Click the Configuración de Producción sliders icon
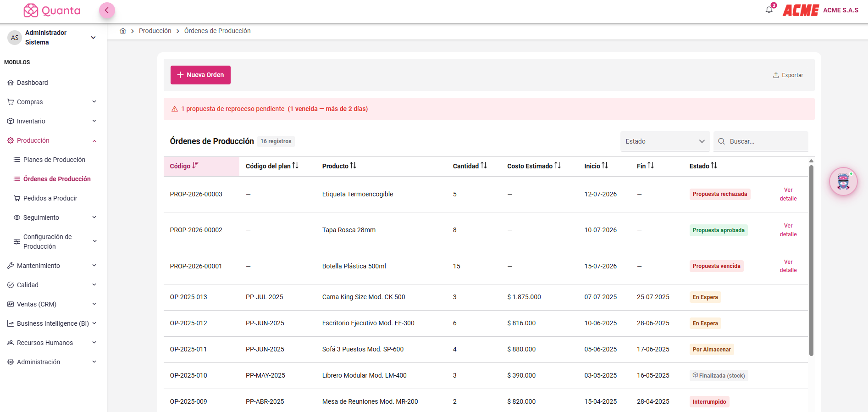 (x=17, y=242)
